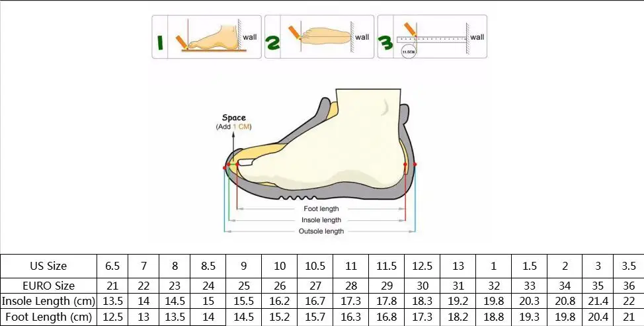Click the large foot-in-shoe cross-section illustration
The width and height of the screenshot is (644, 326).
click(319, 145)
